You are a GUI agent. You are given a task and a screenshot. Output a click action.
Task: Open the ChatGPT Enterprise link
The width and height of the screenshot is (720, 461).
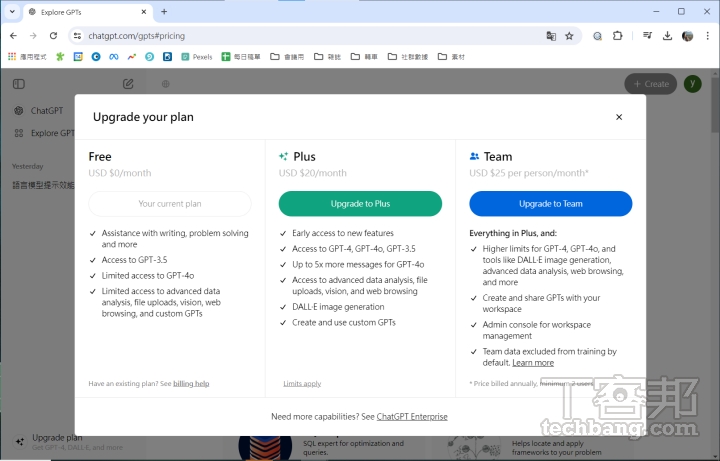pyautogui.click(x=412, y=416)
